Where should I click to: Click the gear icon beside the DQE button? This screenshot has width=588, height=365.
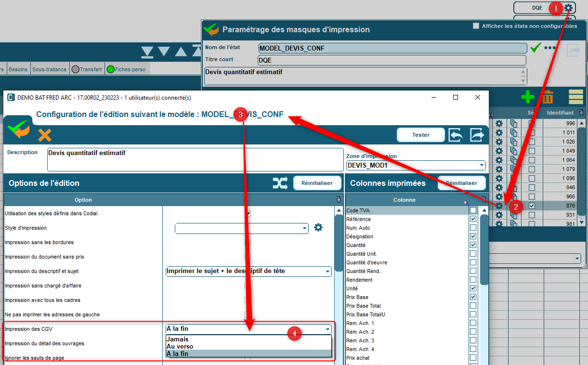569,8
